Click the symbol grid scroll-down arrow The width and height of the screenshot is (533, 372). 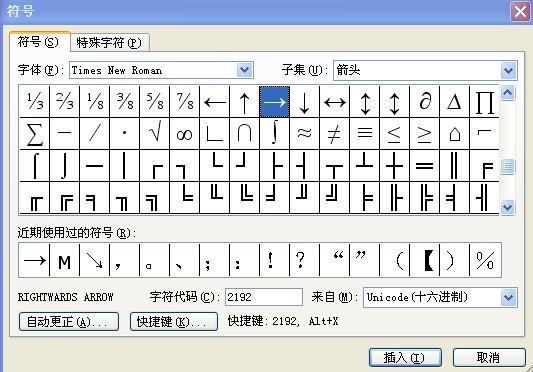pyautogui.click(x=508, y=207)
